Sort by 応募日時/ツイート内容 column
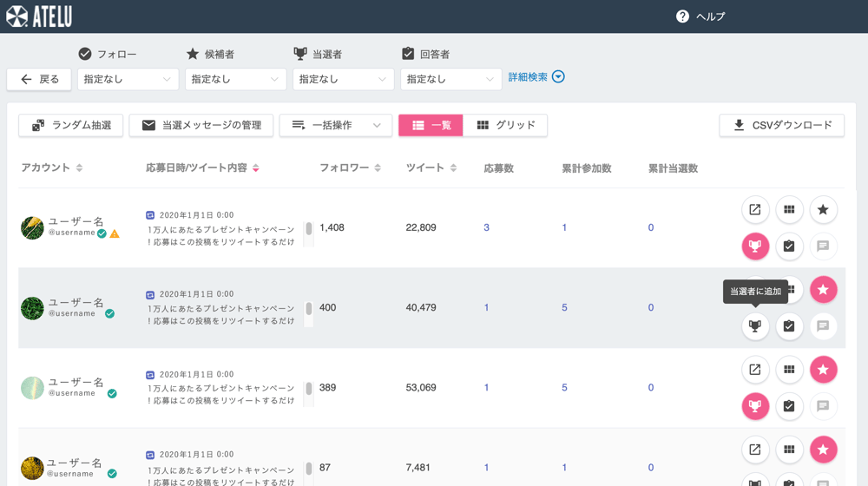 202,167
